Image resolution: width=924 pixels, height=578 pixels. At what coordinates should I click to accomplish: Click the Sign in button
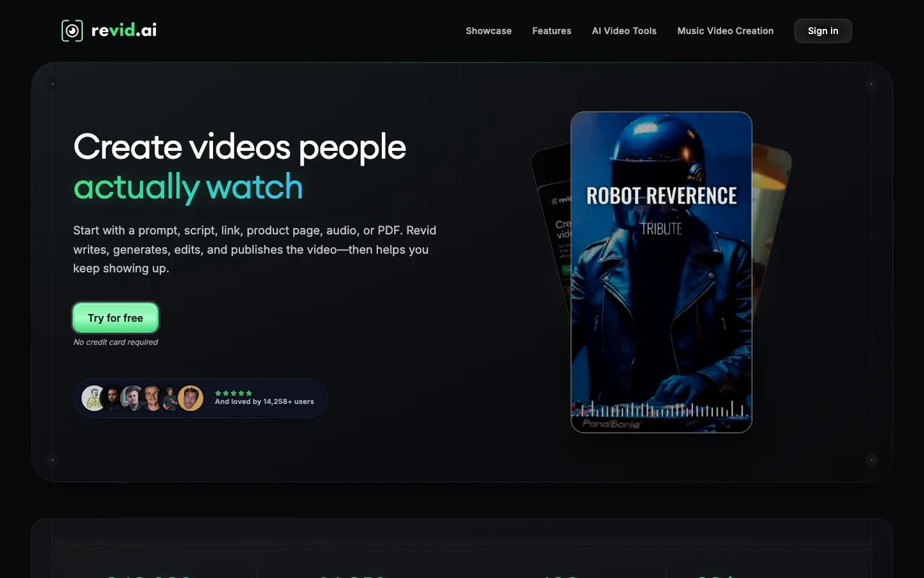[x=823, y=31]
